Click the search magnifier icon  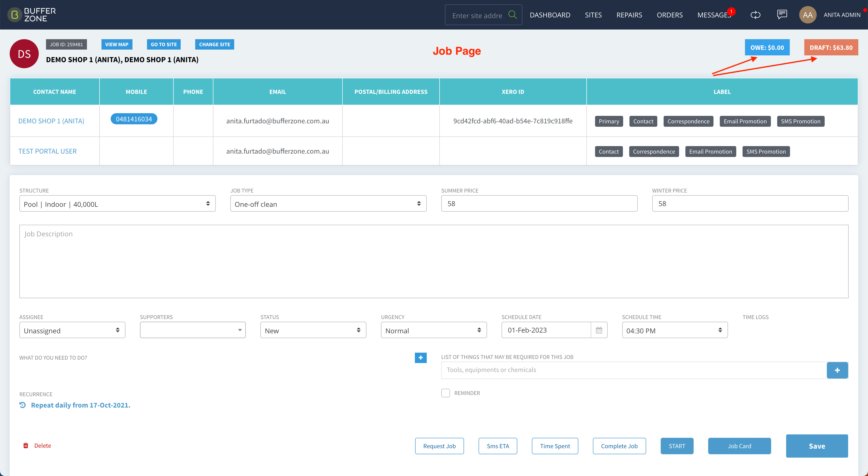[x=512, y=15]
